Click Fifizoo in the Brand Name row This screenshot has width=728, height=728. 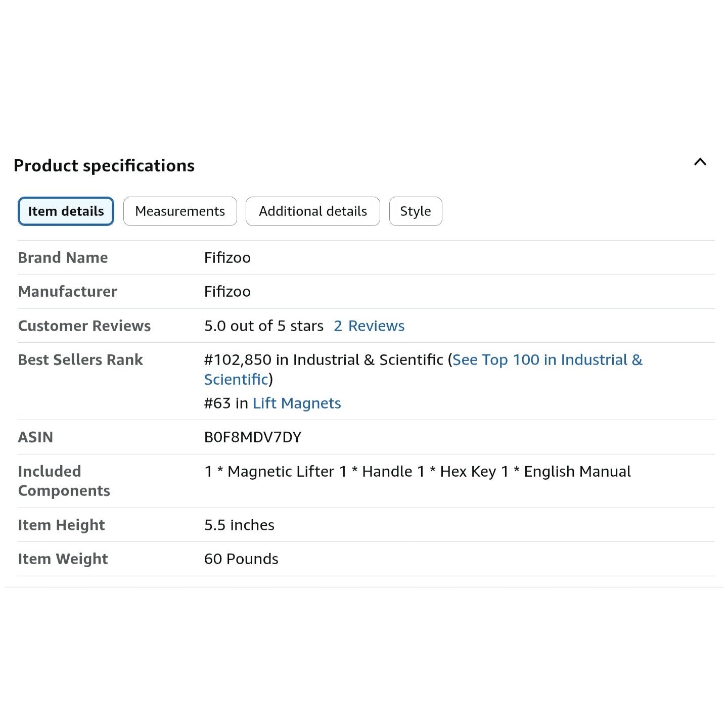coord(227,258)
